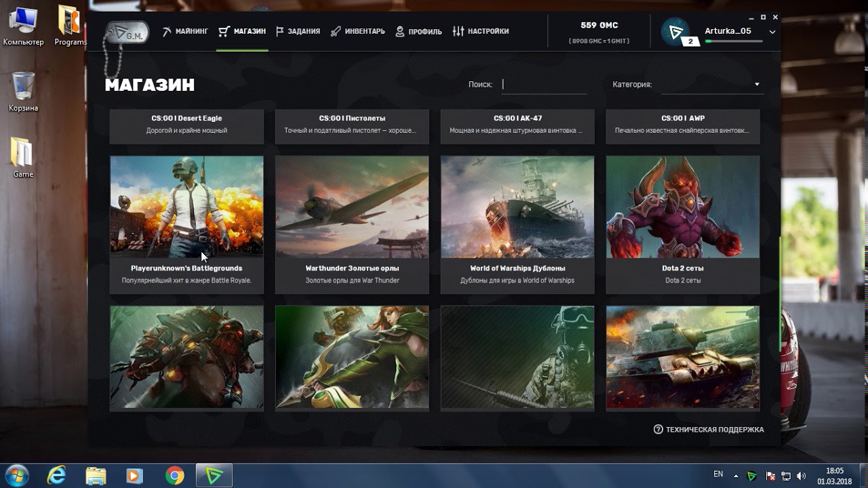Focus the Поиск search field
The height and width of the screenshot is (488, 868).
(x=545, y=85)
